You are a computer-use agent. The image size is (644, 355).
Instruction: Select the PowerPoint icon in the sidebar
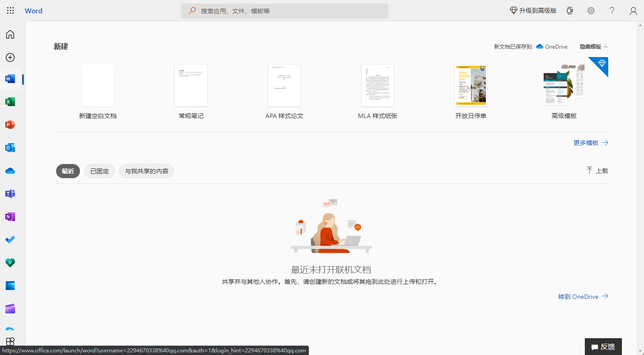10,124
